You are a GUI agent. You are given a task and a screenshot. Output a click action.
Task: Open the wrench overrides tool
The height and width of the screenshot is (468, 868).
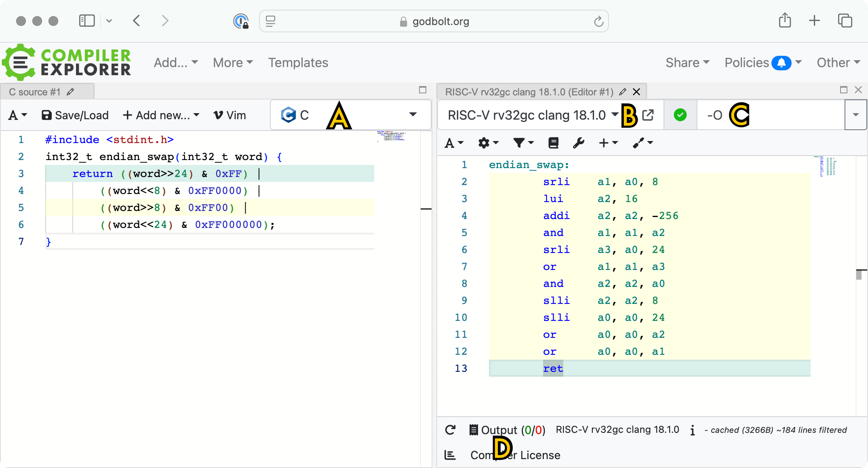tap(578, 143)
